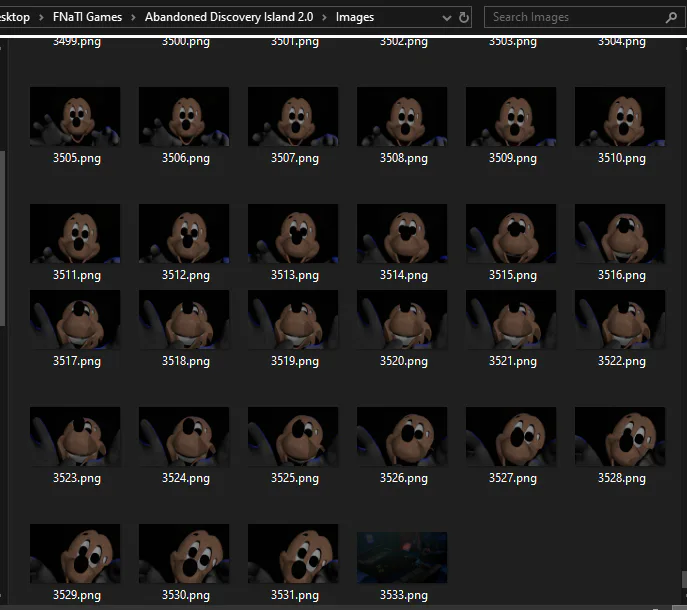Click the 3525.png file name label

pyautogui.click(x=294, y=478)
